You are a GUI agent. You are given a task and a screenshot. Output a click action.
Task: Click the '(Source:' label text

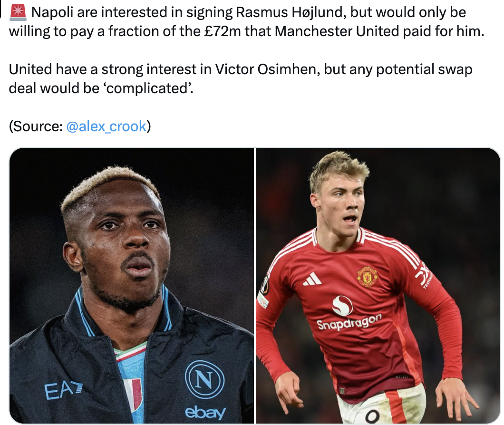(x=36, y=126)
